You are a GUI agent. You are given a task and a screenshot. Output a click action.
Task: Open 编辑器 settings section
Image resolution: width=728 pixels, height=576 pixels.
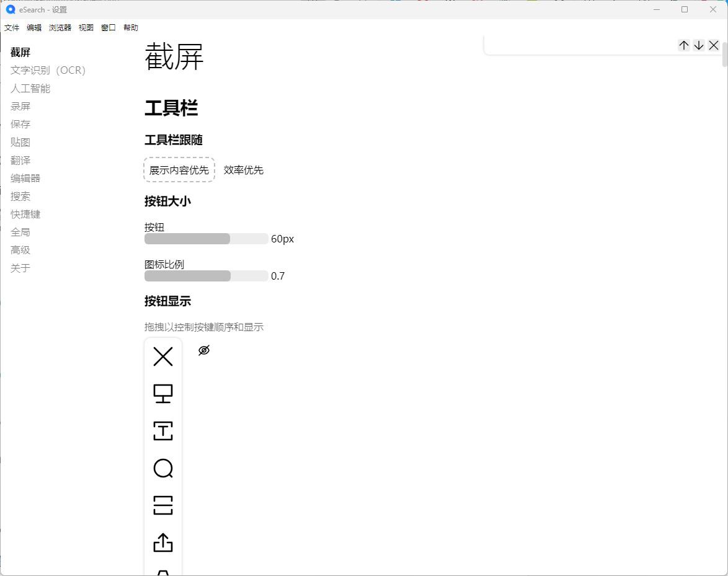click(x=25, y=178)
